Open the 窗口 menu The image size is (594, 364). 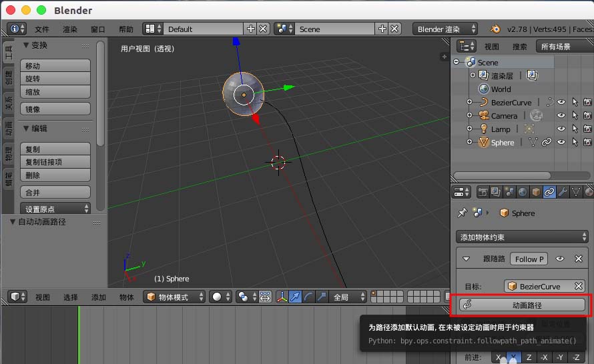(97, 29)
